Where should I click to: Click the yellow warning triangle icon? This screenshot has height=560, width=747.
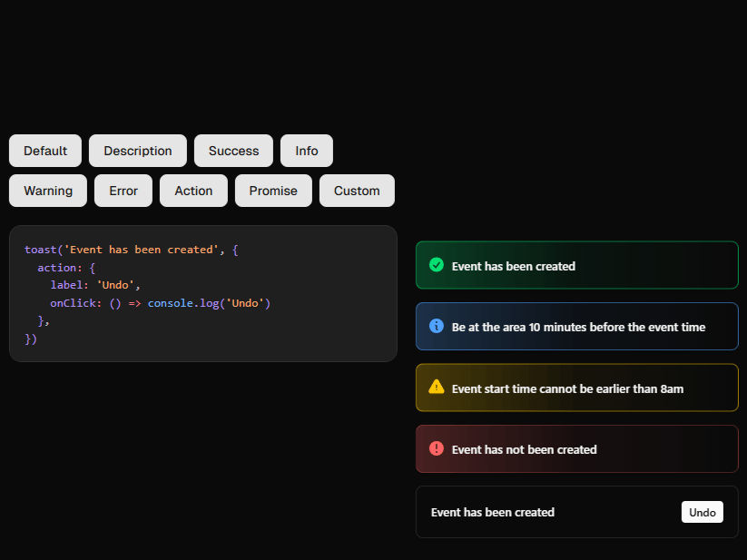(436, 387)
